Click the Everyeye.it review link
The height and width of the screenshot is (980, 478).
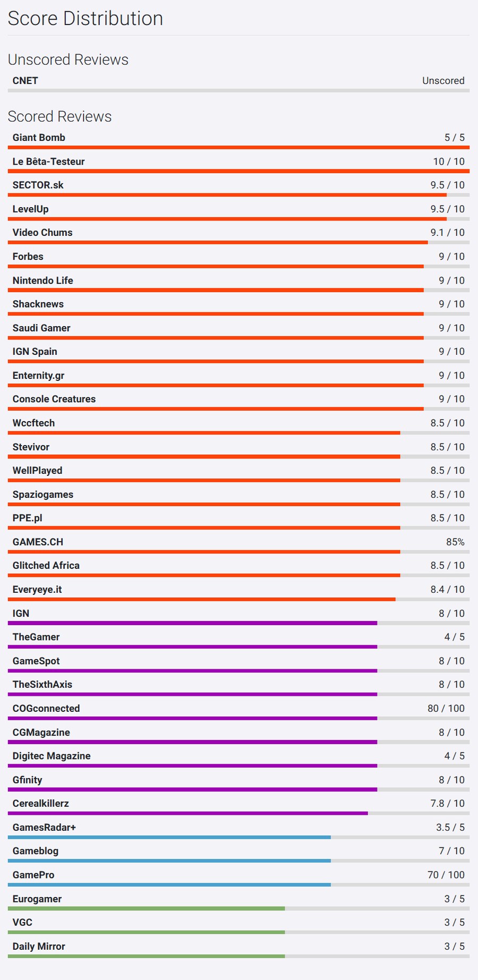click(x=37, y=590)
